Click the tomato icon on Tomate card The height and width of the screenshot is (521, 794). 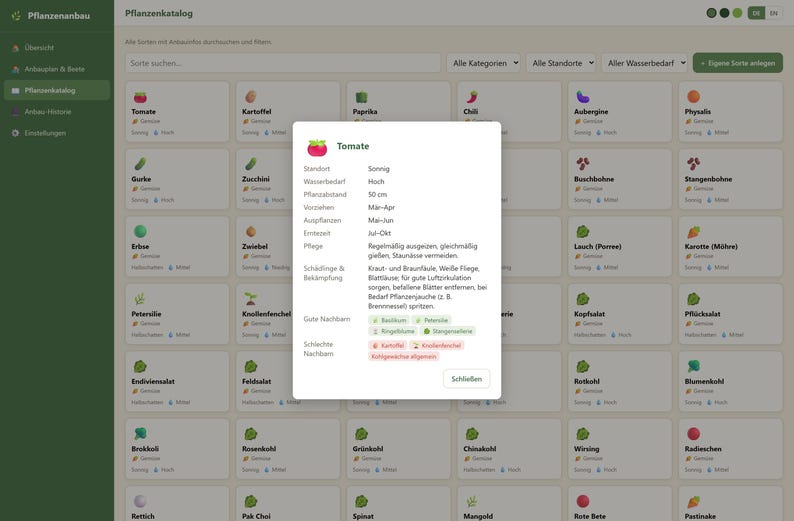click(x=140, y=97)
